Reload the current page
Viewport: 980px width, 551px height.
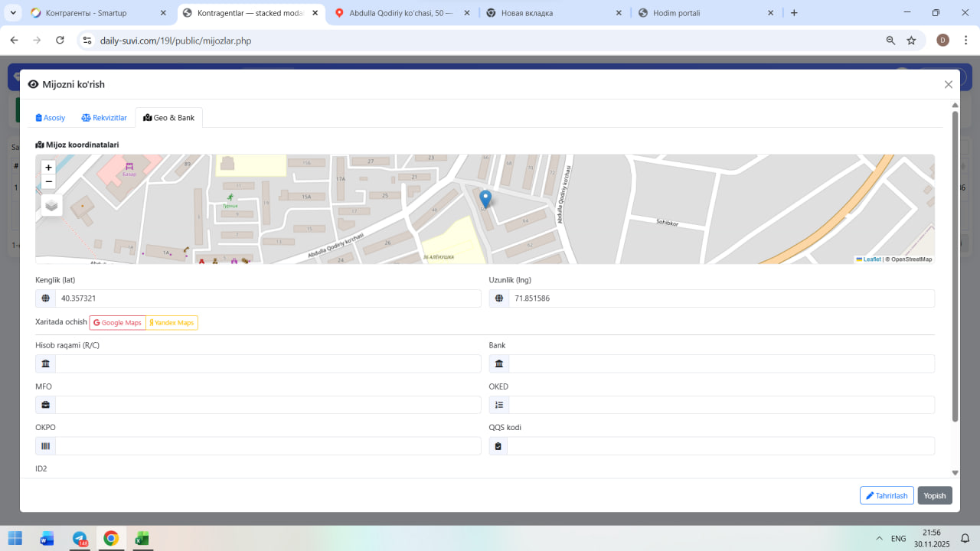60,41
